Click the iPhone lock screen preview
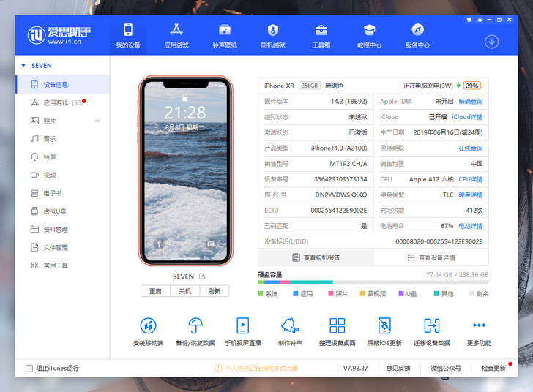This screenshot has height=392, width=533. point(186,171)
